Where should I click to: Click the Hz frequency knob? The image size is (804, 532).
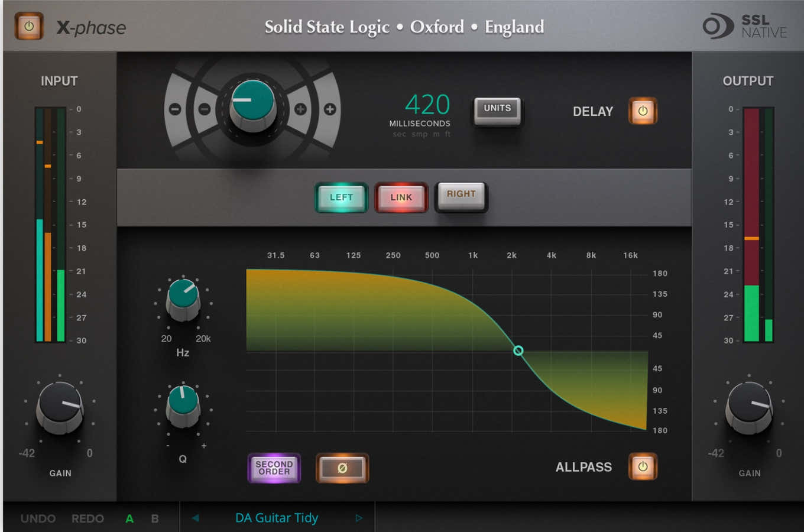pyautogui.click(x=183, y=300)
